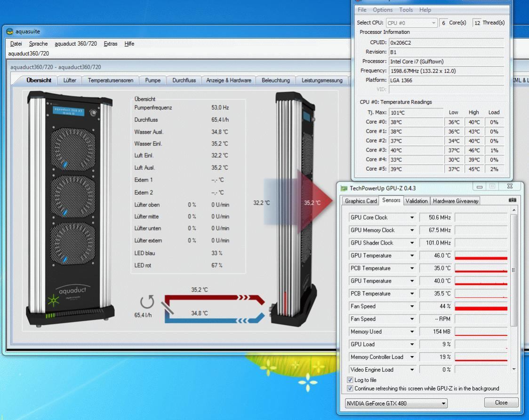Viewport: 529px width, 420px height.
Task: Minimize the GPU-Z window
Action: pos(480,186)
